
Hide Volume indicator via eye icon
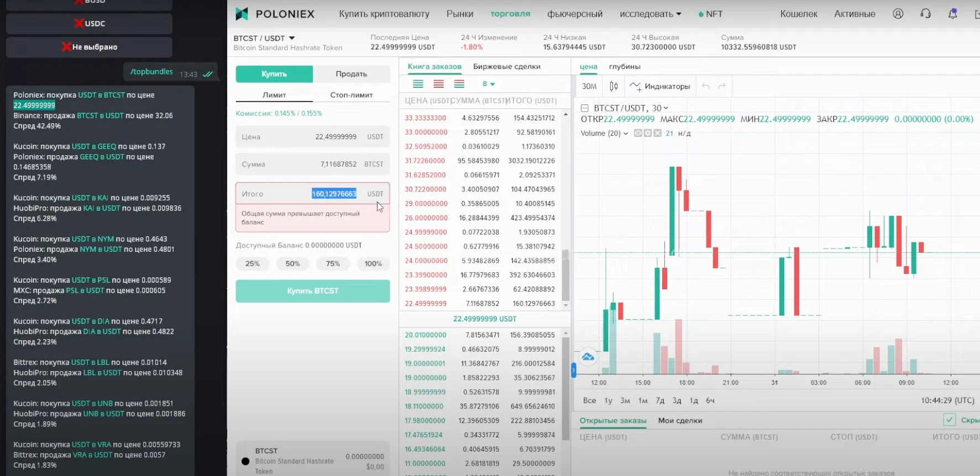[638, 133]
